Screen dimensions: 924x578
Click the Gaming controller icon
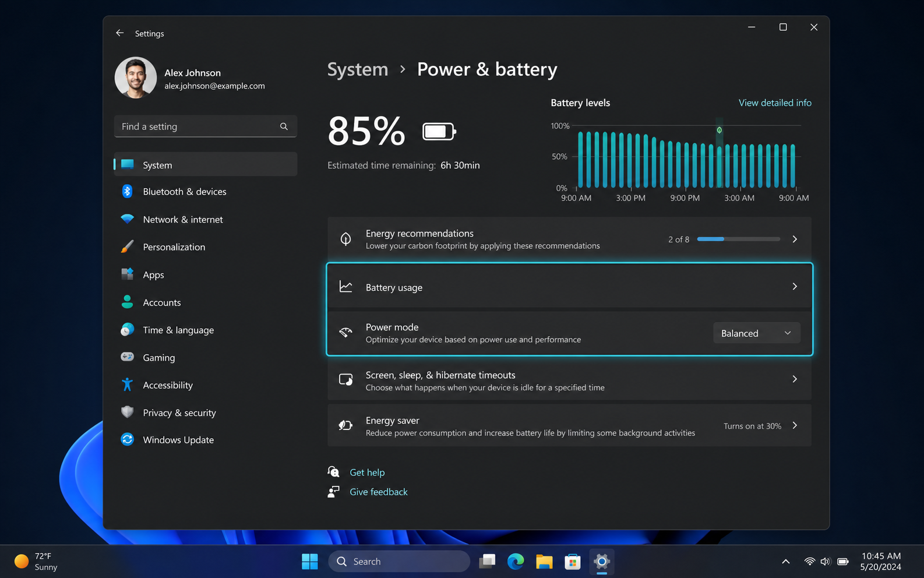coord(127,357)
